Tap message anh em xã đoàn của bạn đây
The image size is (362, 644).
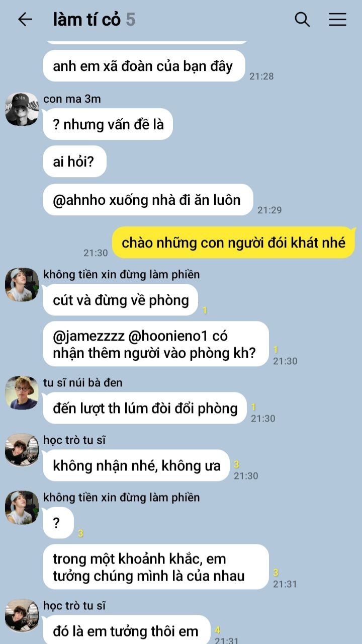coord(144,66)
